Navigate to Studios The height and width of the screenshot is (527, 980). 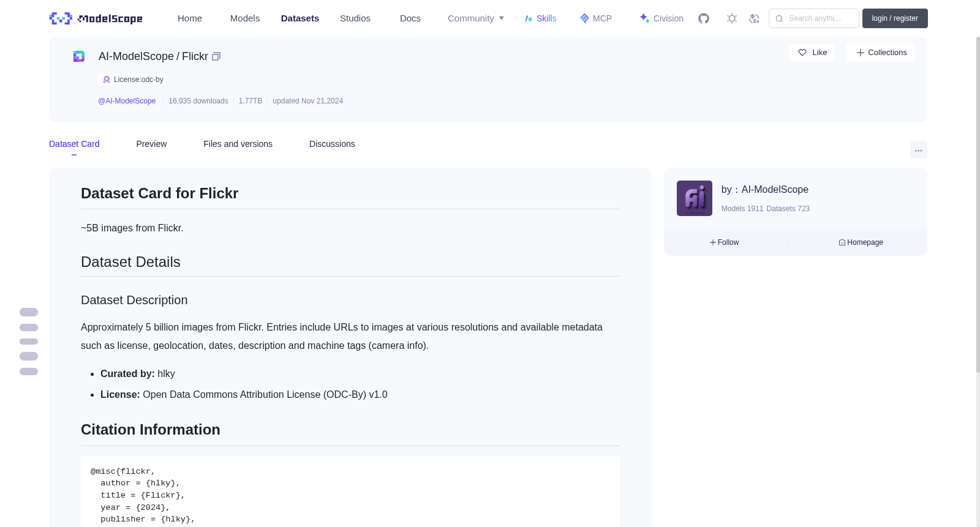click(355, 18)
